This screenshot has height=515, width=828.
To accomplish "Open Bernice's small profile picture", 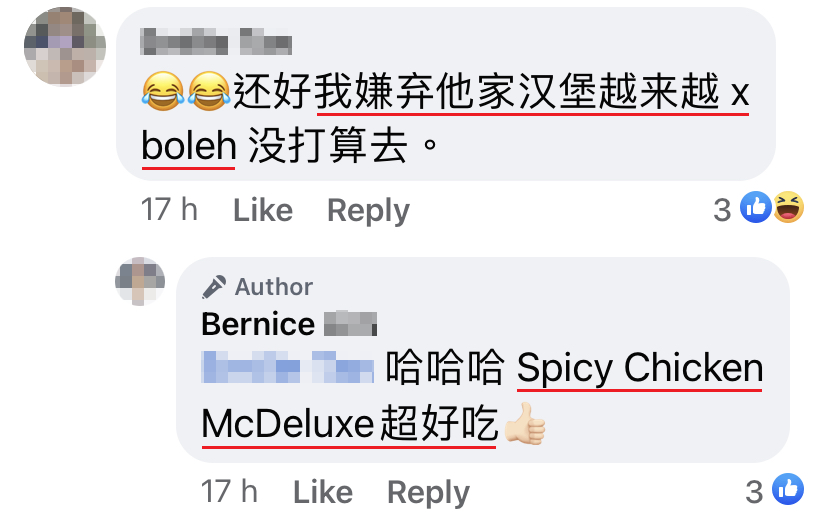I will click(x=140, y=282).
